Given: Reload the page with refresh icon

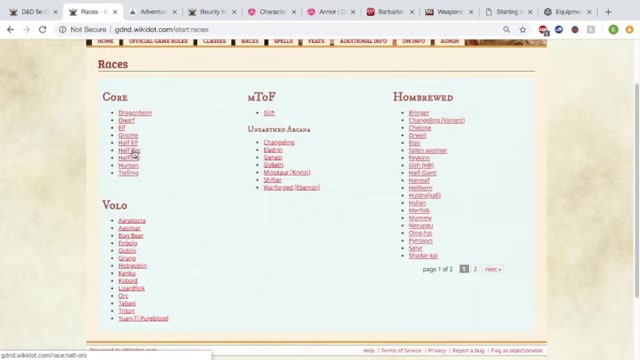Looking at the screenshot, I should 42,29.
